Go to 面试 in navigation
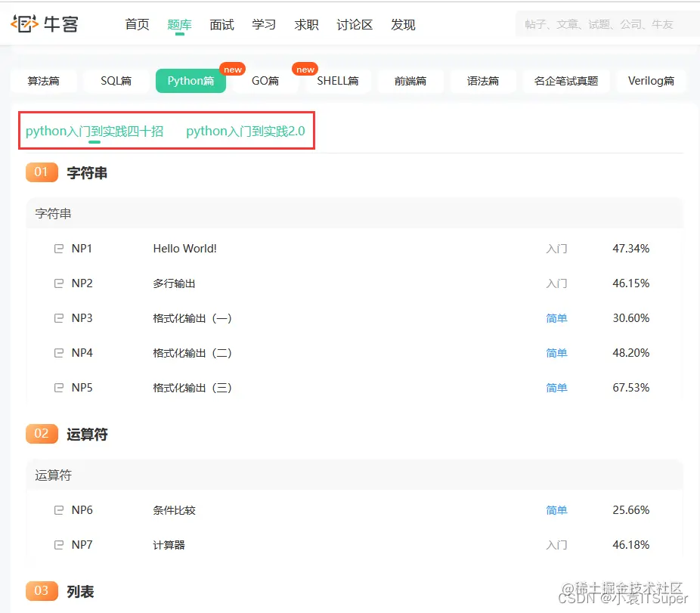 click(x=222, y=24)
